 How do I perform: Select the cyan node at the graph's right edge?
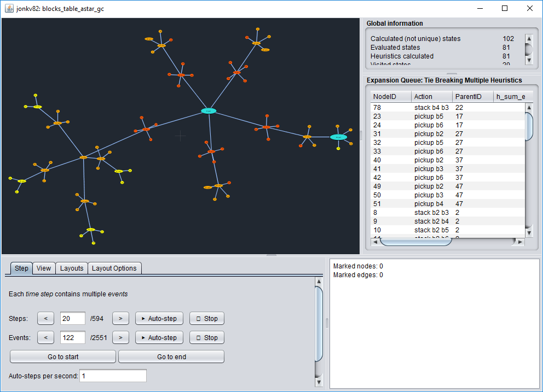338,137
